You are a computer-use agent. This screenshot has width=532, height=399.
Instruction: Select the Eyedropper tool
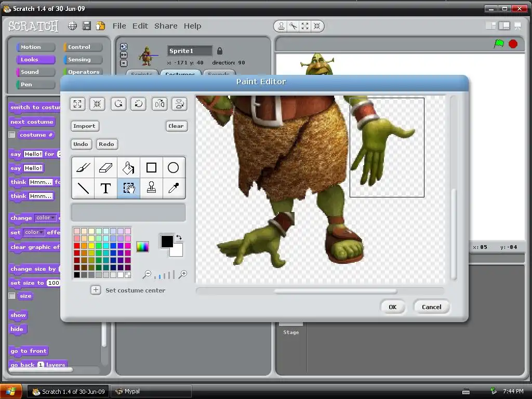pyautogui.click(x=174, y=188)
